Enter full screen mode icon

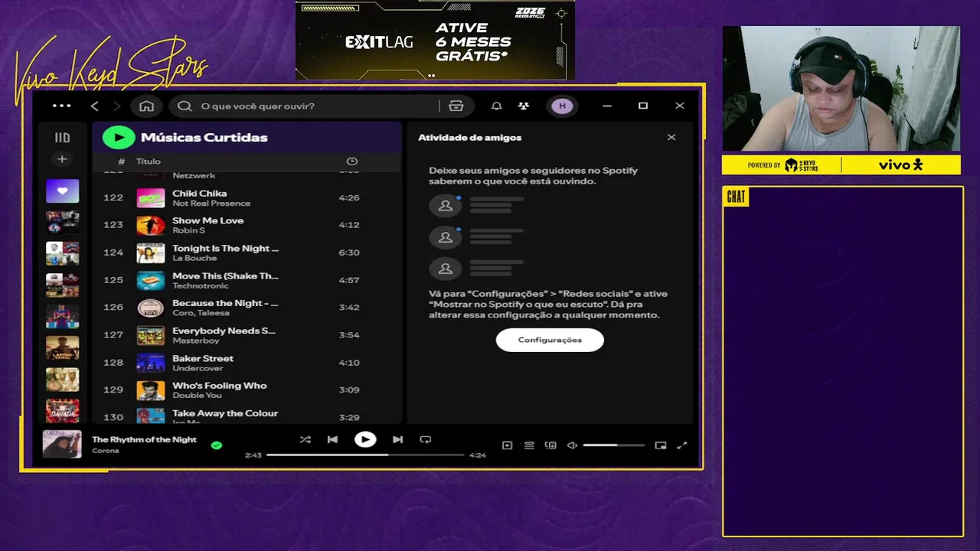682,445
